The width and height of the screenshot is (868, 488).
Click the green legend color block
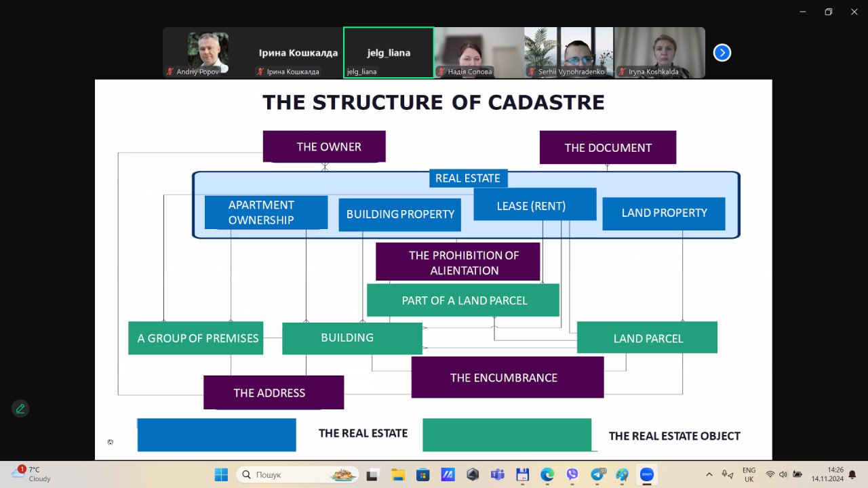click(507, 434)
